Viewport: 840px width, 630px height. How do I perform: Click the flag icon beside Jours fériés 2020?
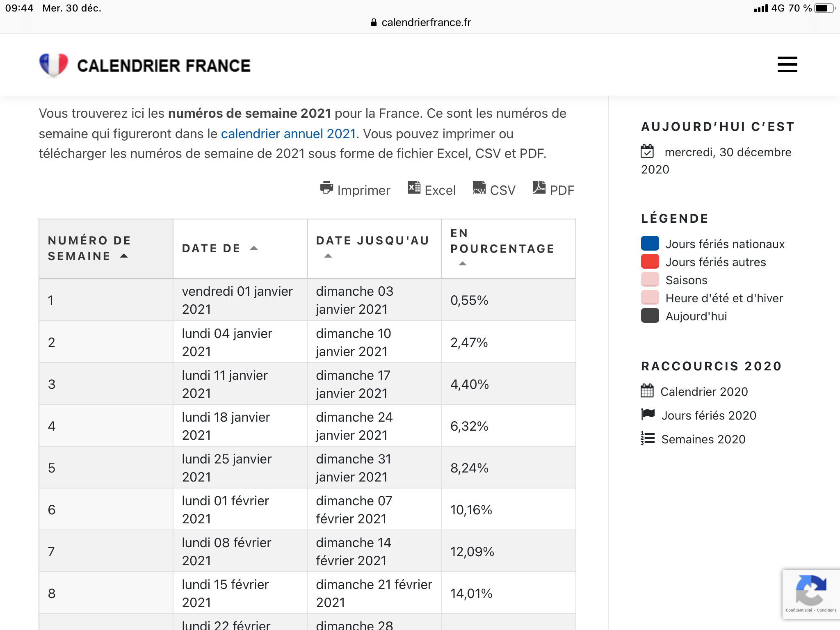coord(648,414)
